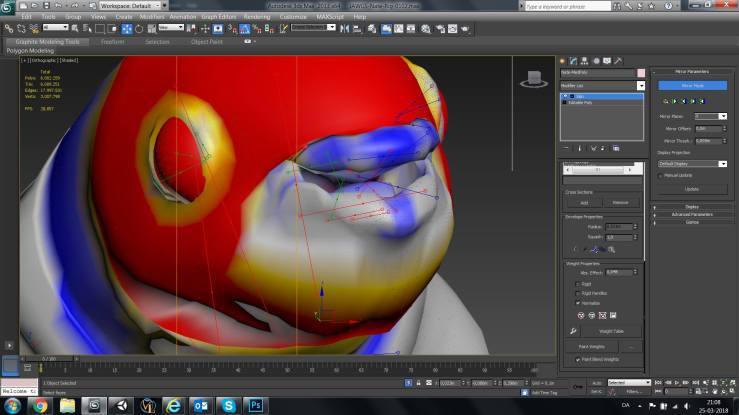Click the Select by Name icon
The image size is (739, 415).
pos(87,29)
